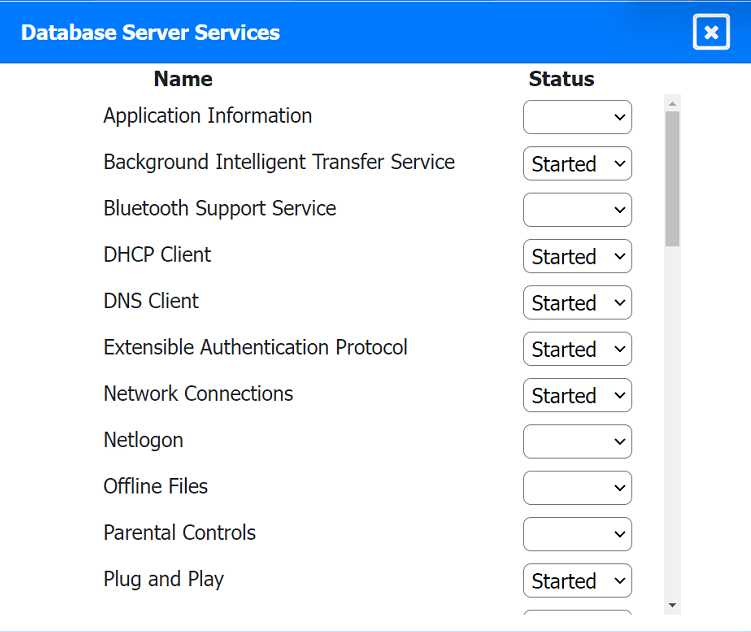The image size is (751, 632).
Task: Click the Status column header
Action: click(x=561, y=79)
